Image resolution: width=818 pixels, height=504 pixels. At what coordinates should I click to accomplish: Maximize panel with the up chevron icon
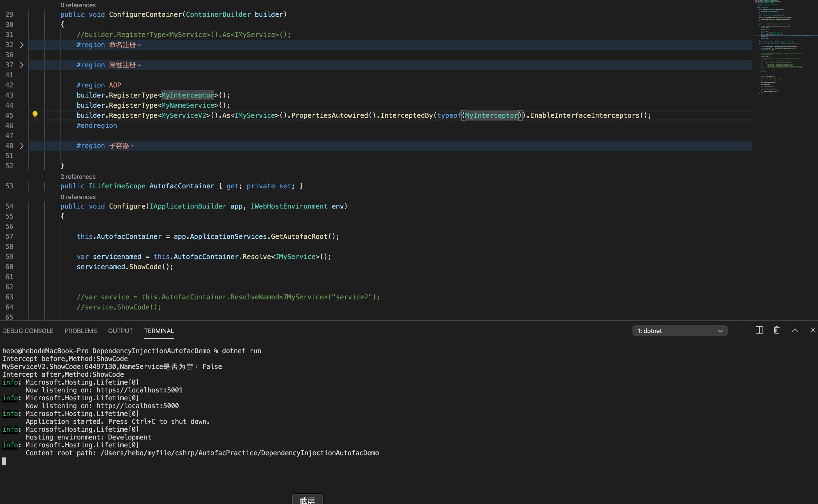[795, 330]
